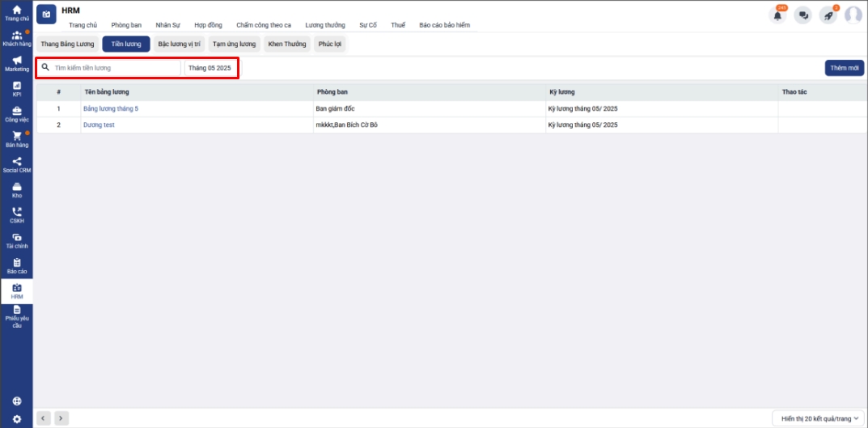
Task: Open Social CRM from the sidebar
Action: (17, 165)
